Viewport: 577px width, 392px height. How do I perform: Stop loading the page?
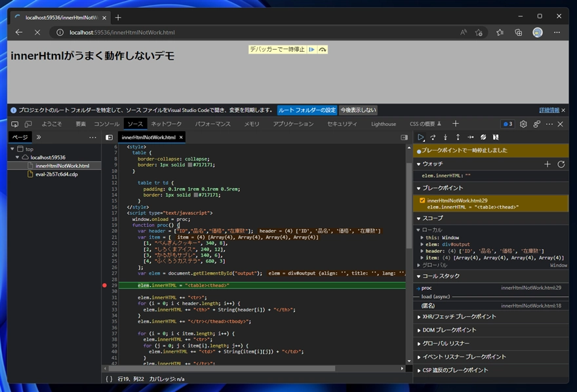[37, 32]
